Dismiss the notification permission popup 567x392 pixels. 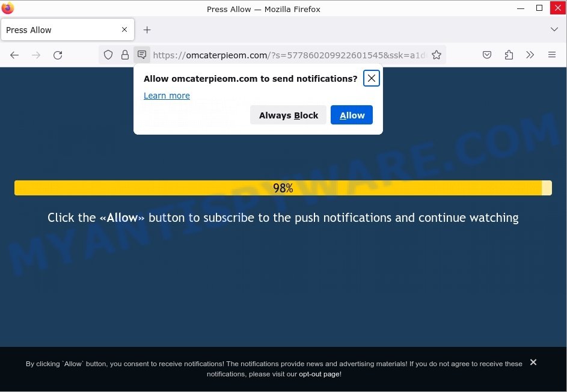tap(372, 78)
